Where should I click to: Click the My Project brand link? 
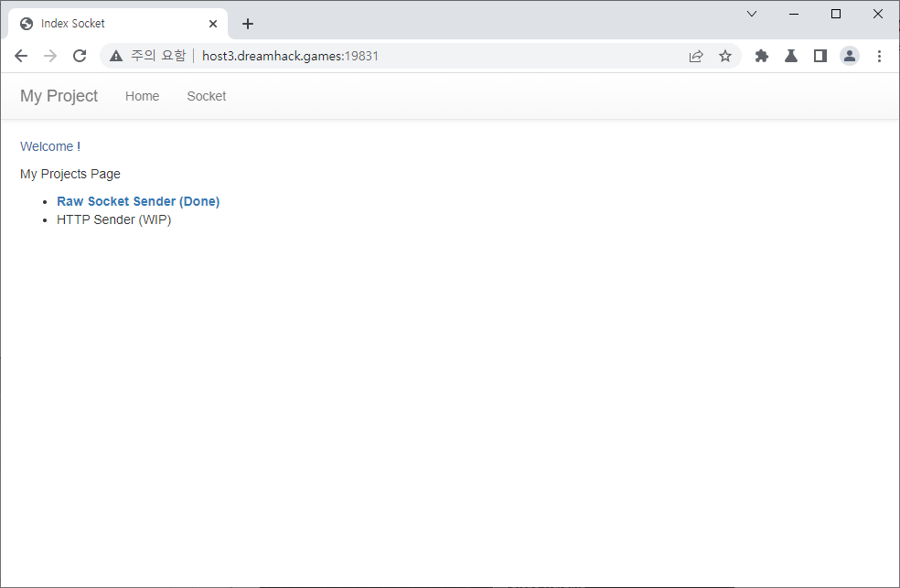coord(59,96)
